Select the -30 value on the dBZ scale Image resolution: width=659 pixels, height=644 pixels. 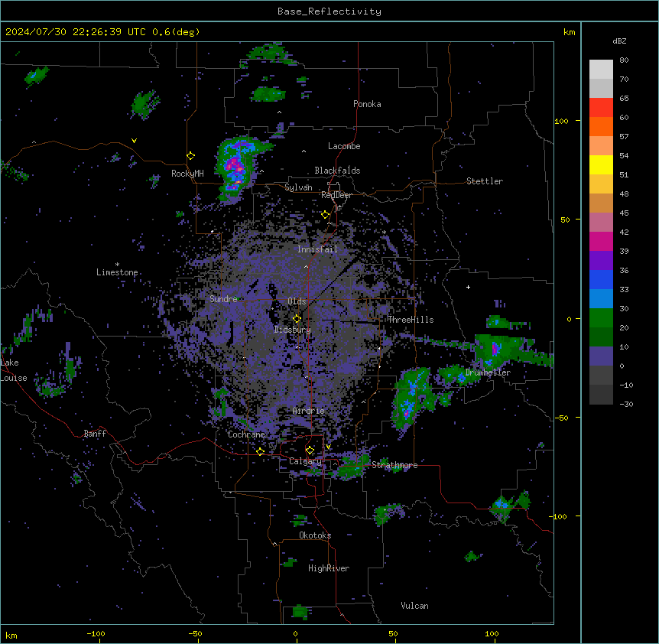[x=626, y=405]
